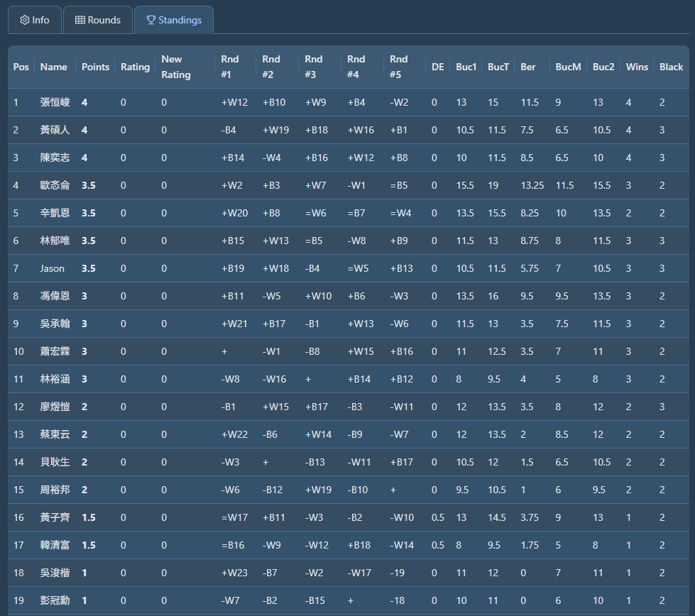
Task: Select the player name Jason
Action: (53, 268)
